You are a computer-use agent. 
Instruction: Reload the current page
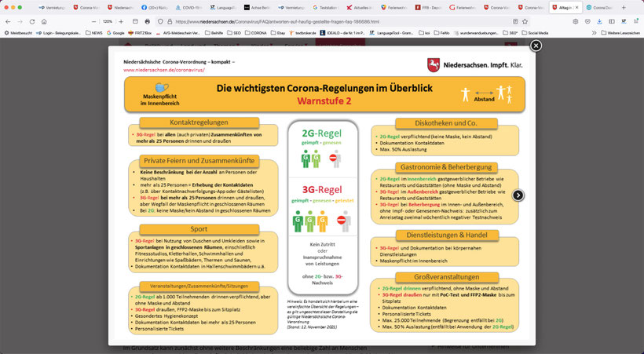[32, 21]
